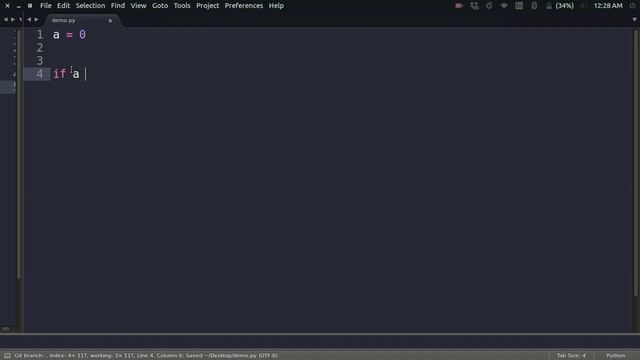The height and width of the screenshot is (360, 640).
Task: Open the tab list dropdown arrow
Action: [634, 19]
